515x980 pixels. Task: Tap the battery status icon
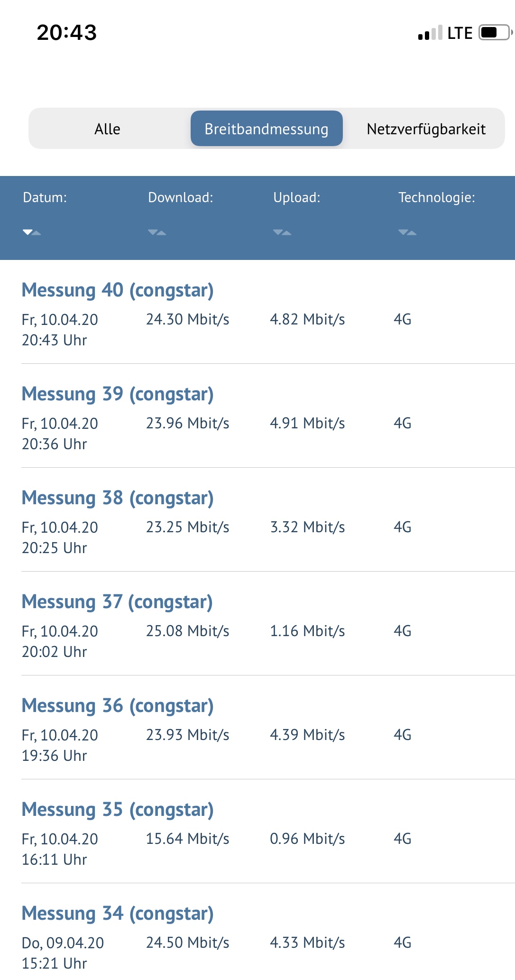click(494, 33)
